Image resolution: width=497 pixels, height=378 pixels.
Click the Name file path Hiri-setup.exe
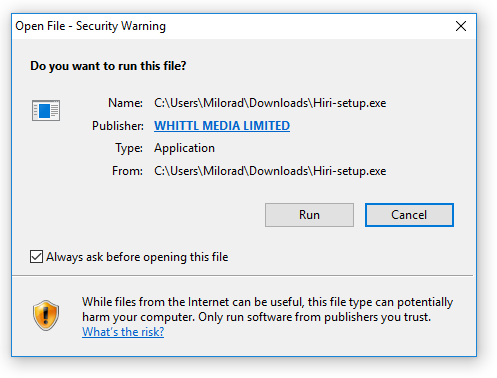click(270, 103)
